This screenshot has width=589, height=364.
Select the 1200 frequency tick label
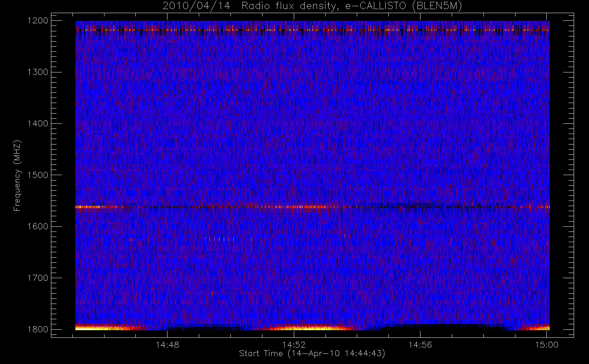coord(38,21)
